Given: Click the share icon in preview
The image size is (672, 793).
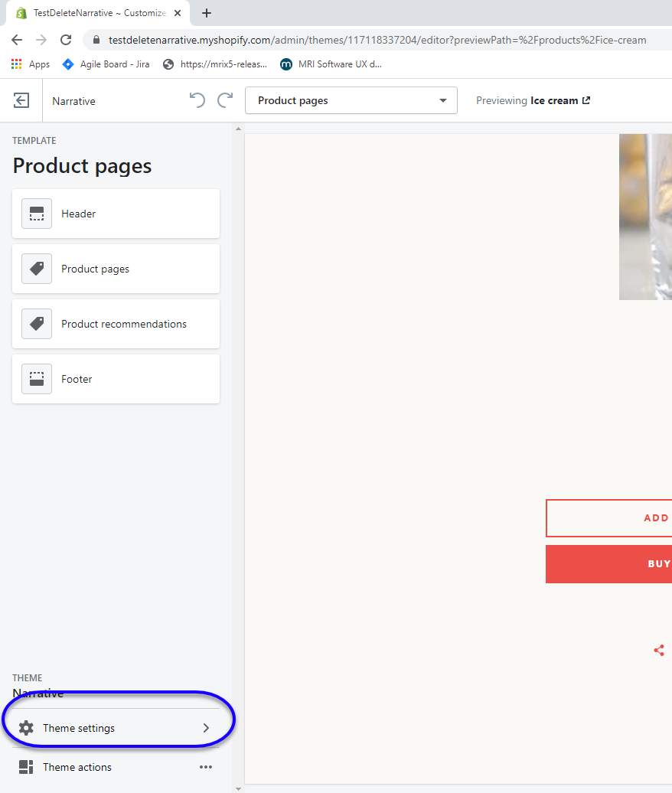Looking at the screenshot, I should [x=659, y=650].
